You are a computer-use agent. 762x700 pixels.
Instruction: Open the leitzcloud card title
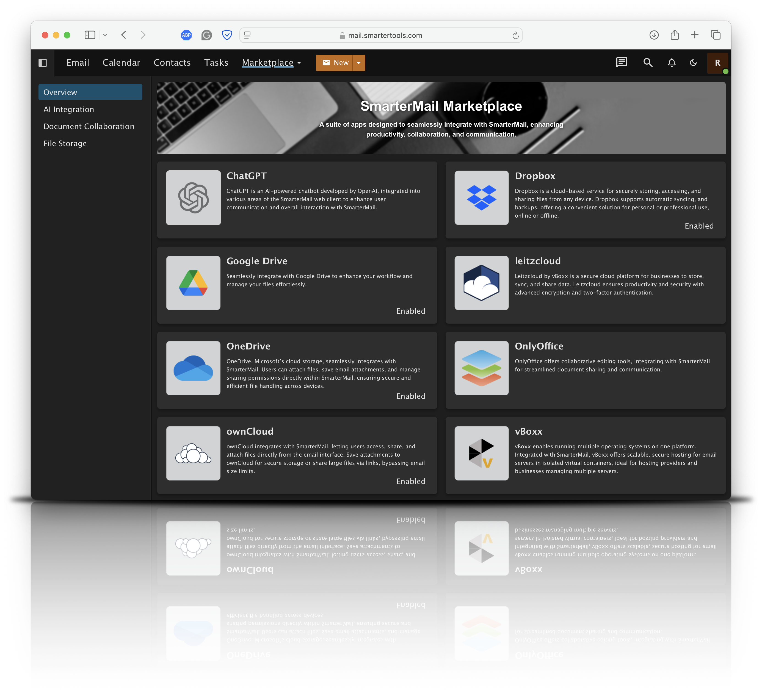(538, 261)
